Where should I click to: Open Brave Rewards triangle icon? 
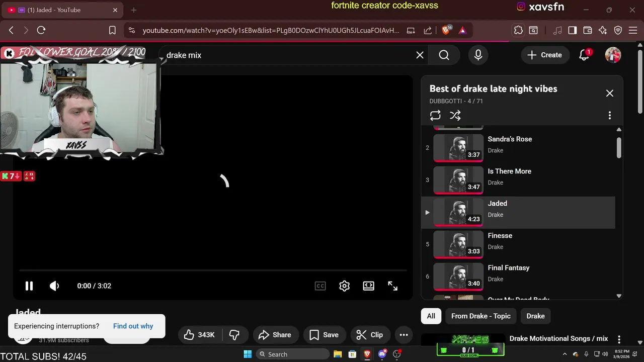pyautogui.click(x=462, y=30)
